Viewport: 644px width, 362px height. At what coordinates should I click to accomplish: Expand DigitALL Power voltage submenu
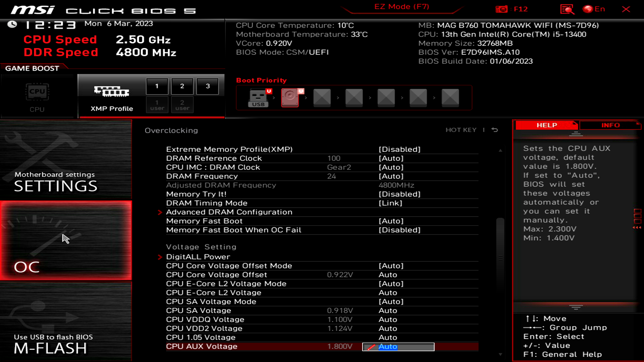(198, 256)
